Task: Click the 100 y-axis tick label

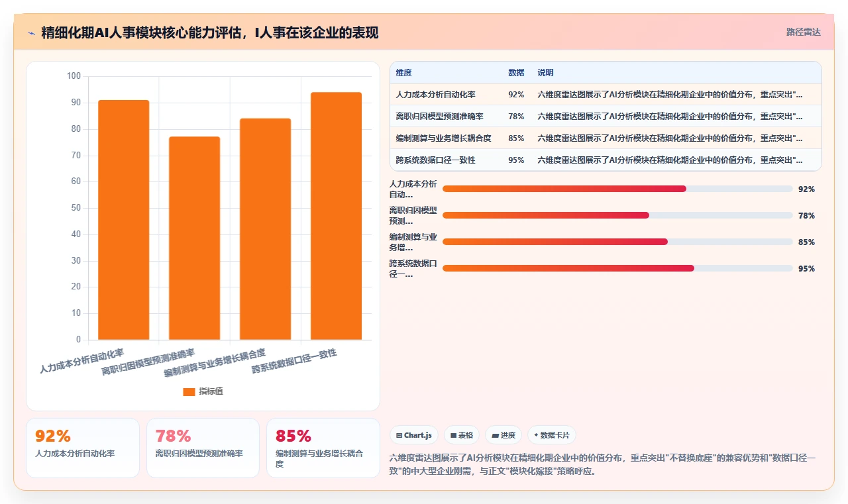Action: (74, 76)
